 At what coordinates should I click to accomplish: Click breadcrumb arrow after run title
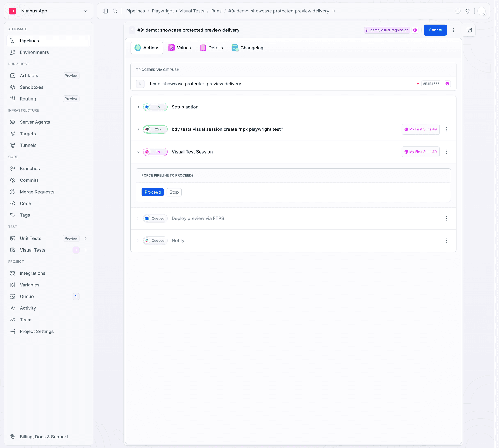click(x=334, y=11)
